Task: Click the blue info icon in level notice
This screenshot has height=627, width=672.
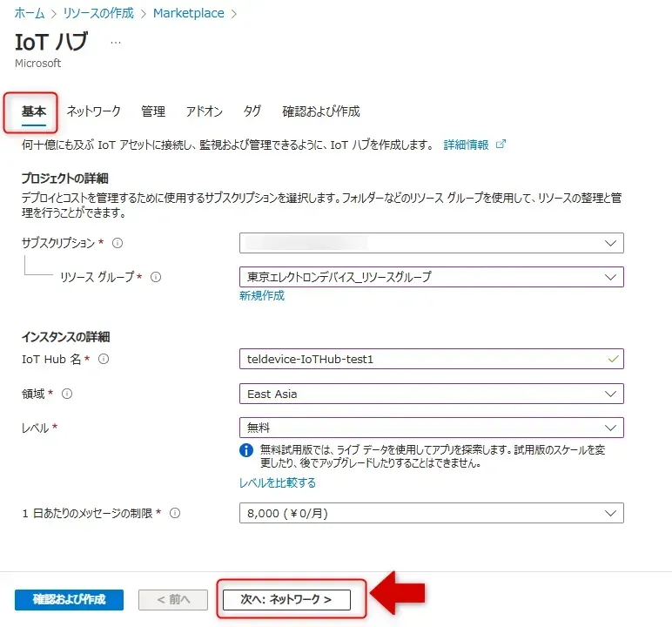Action: 246,450
